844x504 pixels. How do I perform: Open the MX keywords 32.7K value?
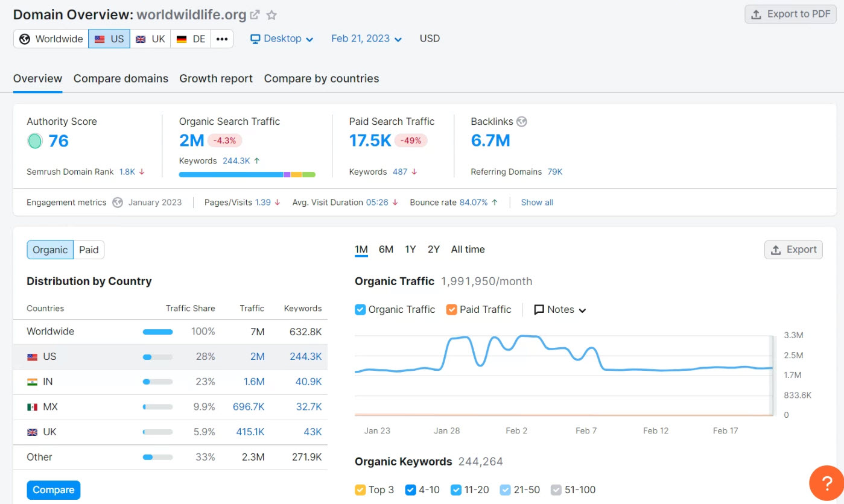pyautogui.click(x=309, y=407)
